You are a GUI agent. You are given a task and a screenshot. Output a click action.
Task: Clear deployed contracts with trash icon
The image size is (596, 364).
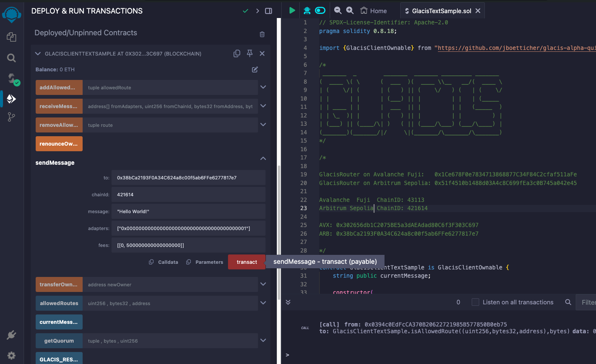262,34
